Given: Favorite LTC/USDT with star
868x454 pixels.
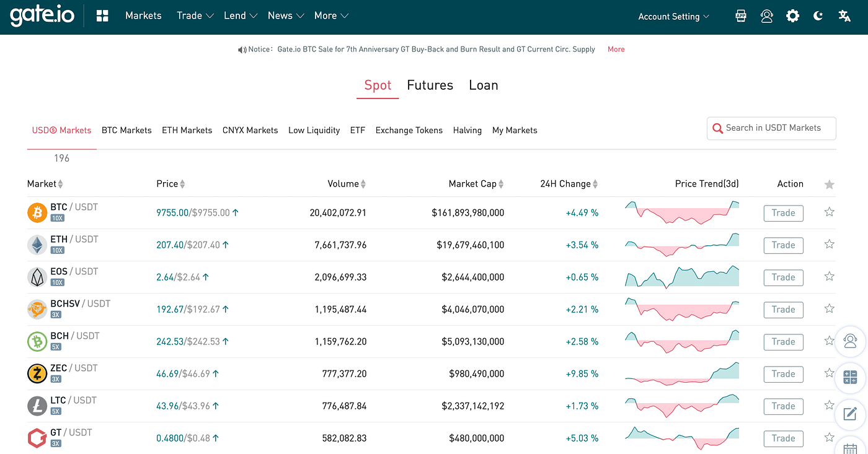Looking at the screenshot, I should pos(830,405).
